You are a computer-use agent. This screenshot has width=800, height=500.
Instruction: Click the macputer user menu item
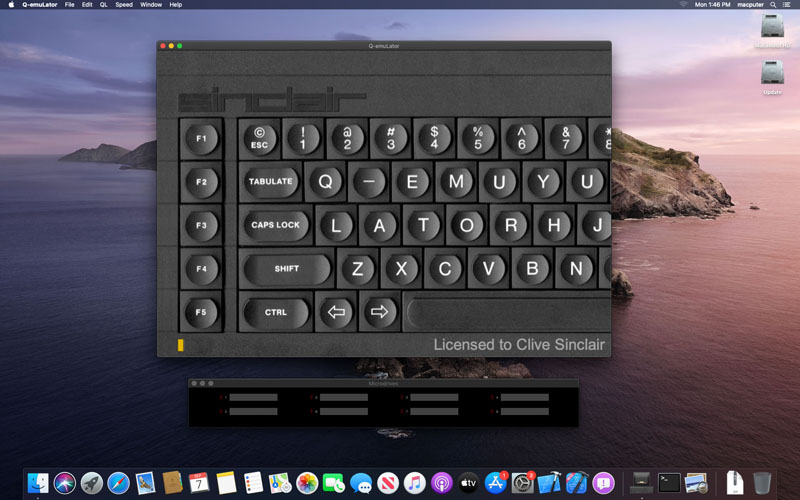751,5
